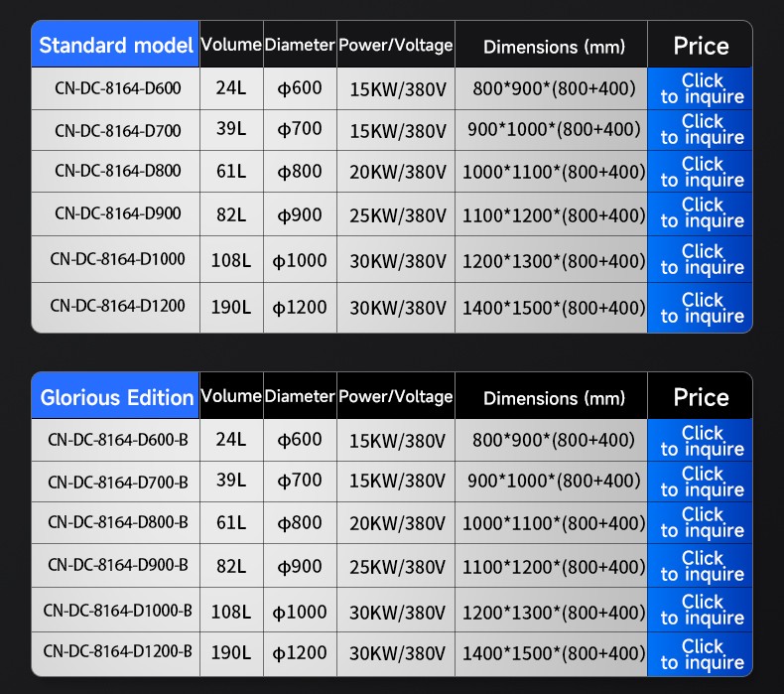Click dimensions 800*900*(800+400) in Standard model table

click(554, 88)
